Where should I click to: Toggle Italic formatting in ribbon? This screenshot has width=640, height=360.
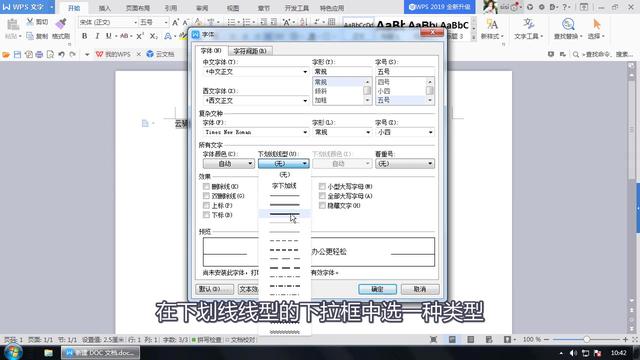pyautogui.click(x=97, y=36)
